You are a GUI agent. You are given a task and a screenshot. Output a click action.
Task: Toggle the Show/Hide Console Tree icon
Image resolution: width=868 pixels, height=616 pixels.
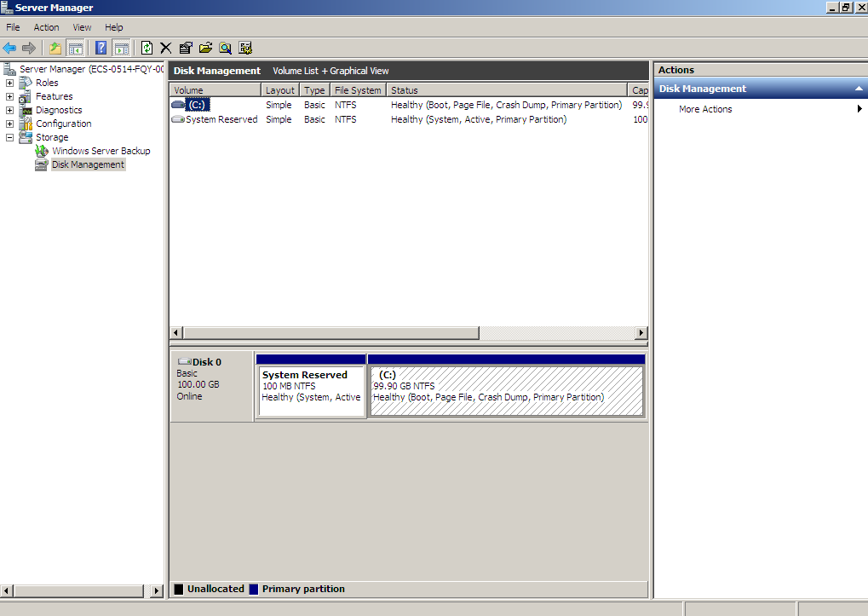point(76,48)
